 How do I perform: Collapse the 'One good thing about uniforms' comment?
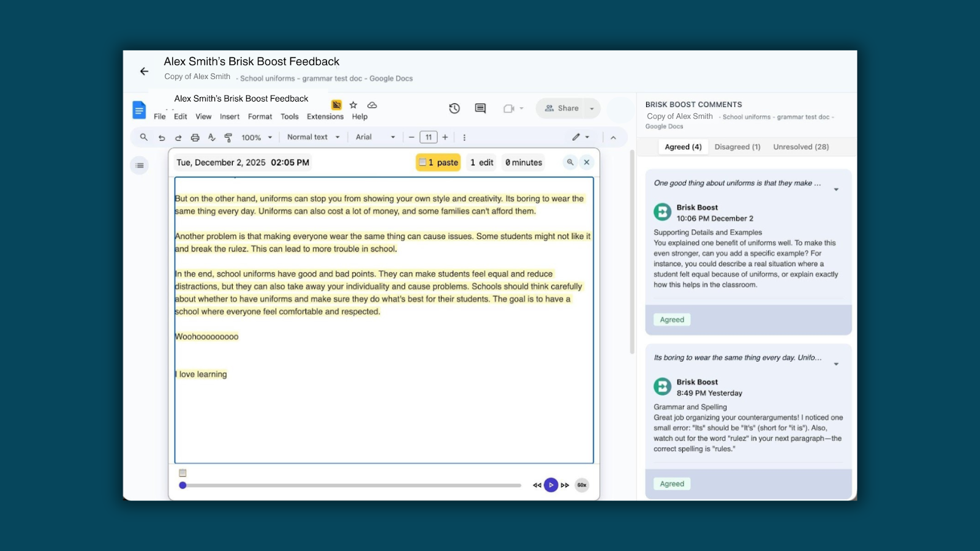[x=836, y=190]
